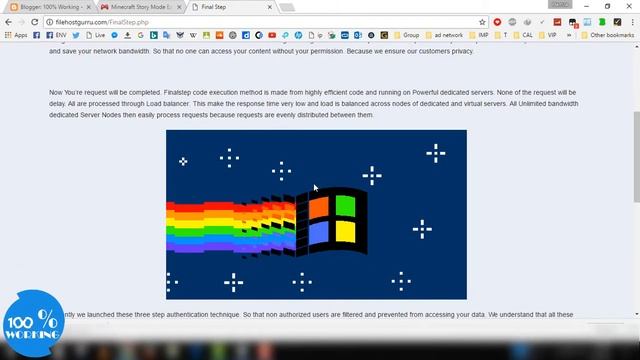The width and height of the screenshot is (640, 360).
Task: Open the Outlook bookmark icon
Action: (358, 36)
